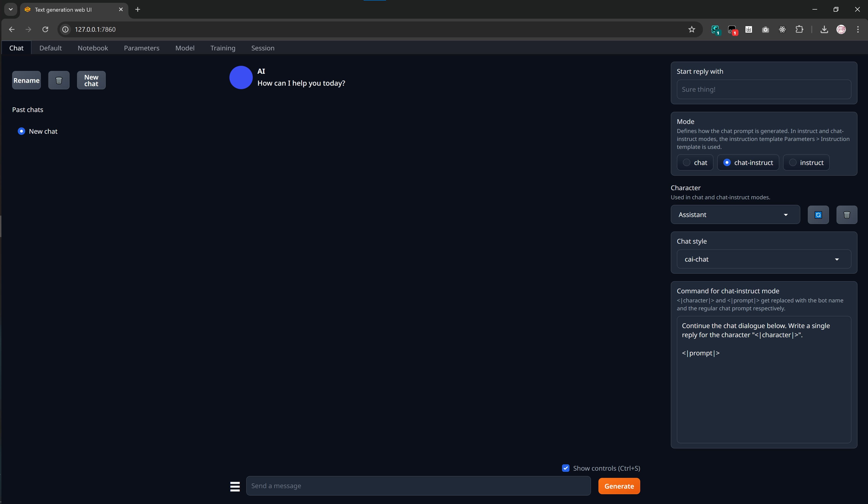The image size is (868, 504).
Task: Click the Rename button
Action: [26, 80]
